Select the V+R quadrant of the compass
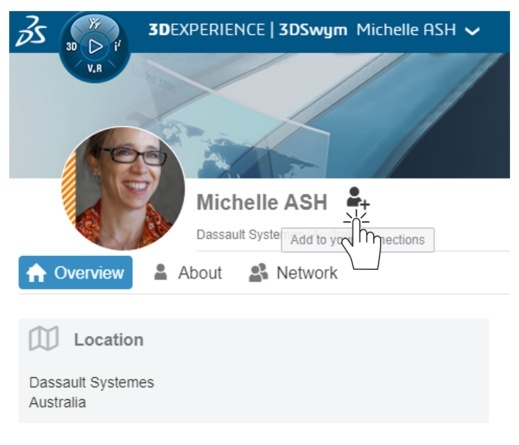Viewport: 519px width, 445px height. pyautogui.click(x=95, y=69)
